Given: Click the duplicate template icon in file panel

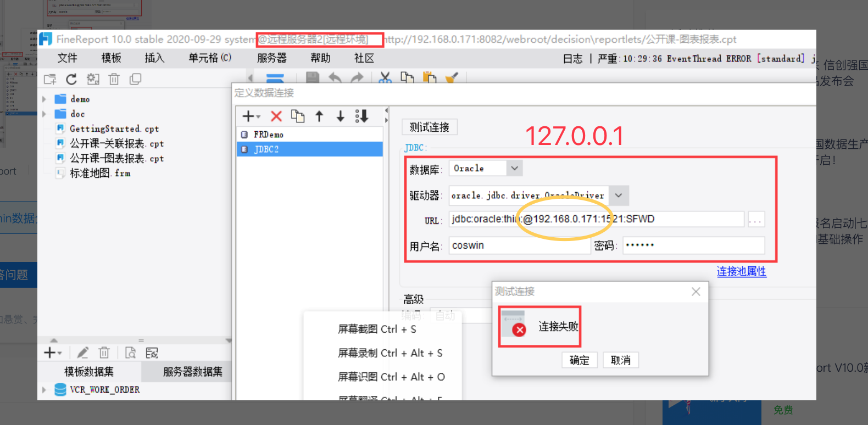Looking at the screenshot, I should tap(135, 79).
